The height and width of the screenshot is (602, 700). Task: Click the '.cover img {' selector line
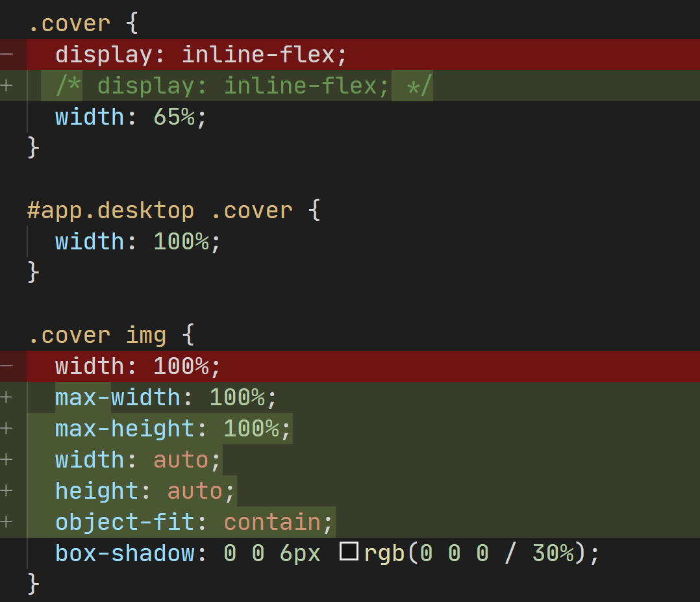[111, 335]
